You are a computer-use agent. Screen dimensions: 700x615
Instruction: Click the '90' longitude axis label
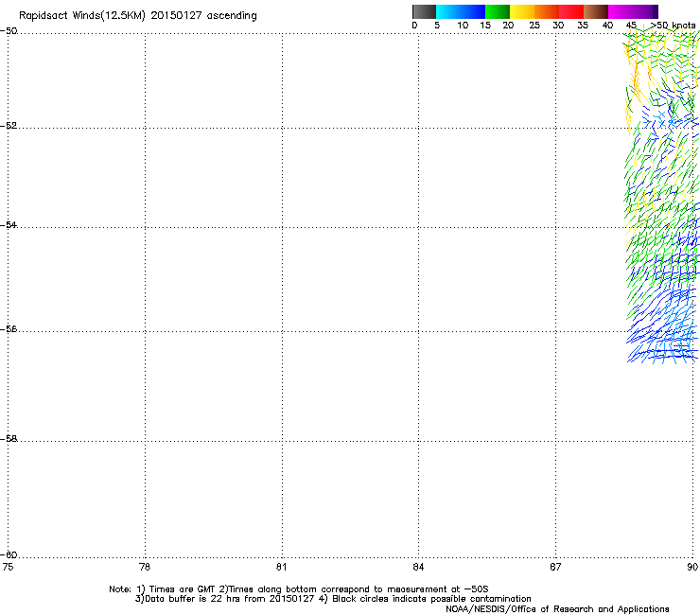click(692, 567)
